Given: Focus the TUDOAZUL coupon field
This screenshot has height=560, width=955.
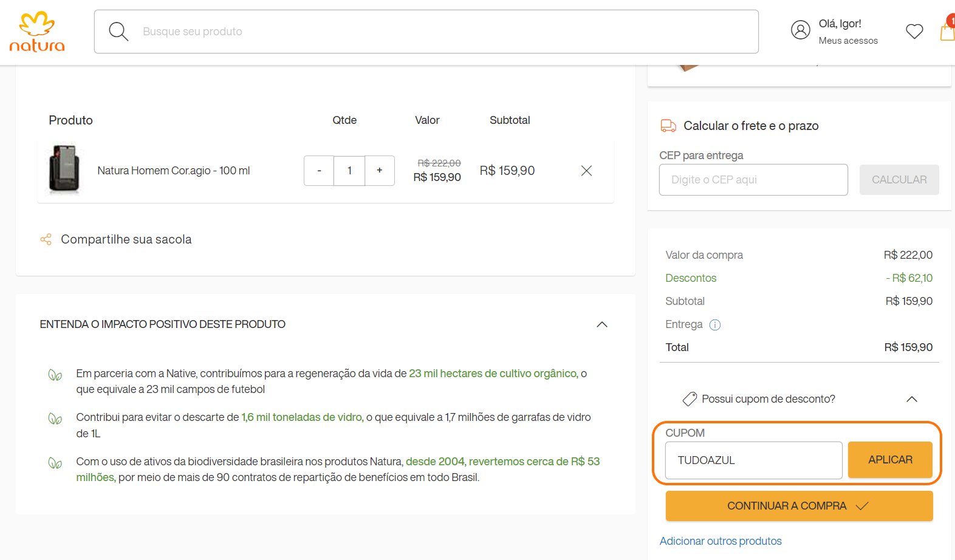Looking at the screenshot, I should point(754,460).
